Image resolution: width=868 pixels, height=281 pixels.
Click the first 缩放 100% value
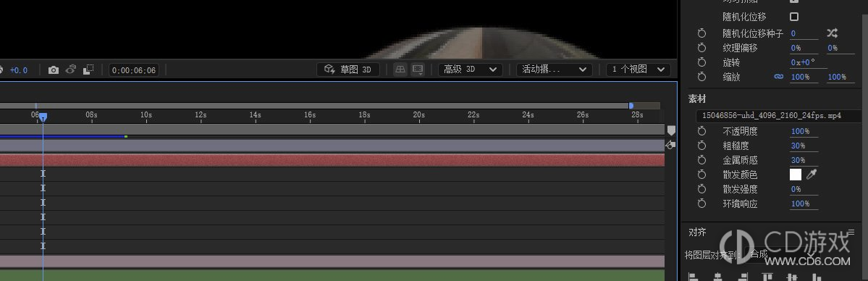click(801, 77)
